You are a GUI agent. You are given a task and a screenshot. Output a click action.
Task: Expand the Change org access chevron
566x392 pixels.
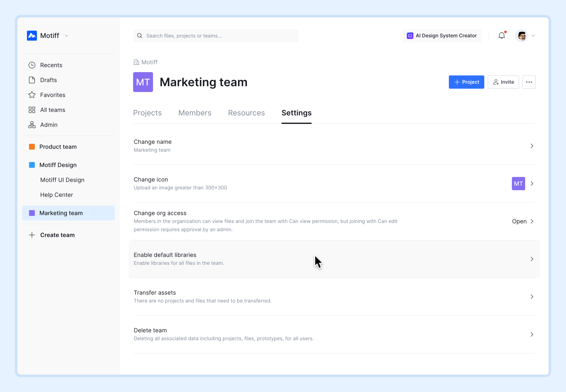coord(532,221)
